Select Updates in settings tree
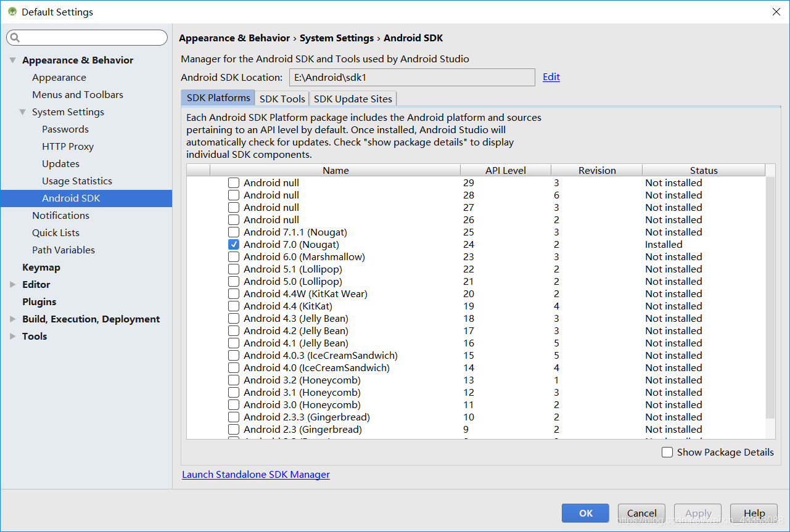The height and width of the screenshot is (532, 790). (60, 164)
